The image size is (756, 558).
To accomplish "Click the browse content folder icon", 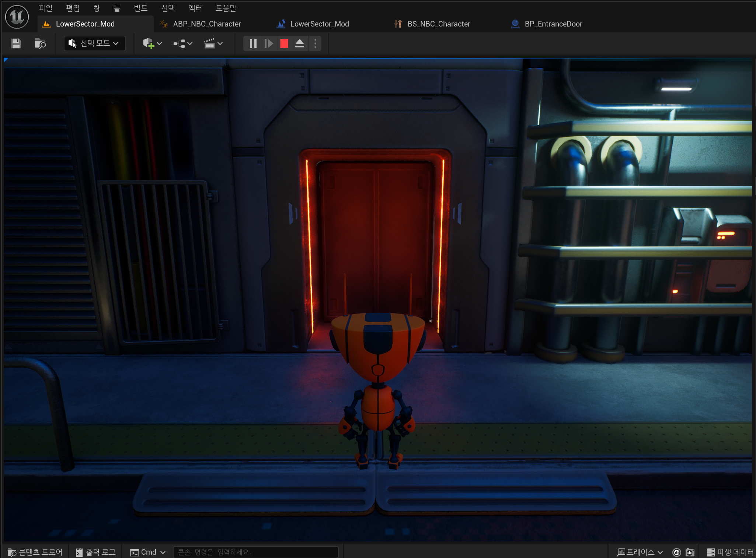I will point(40,43).
